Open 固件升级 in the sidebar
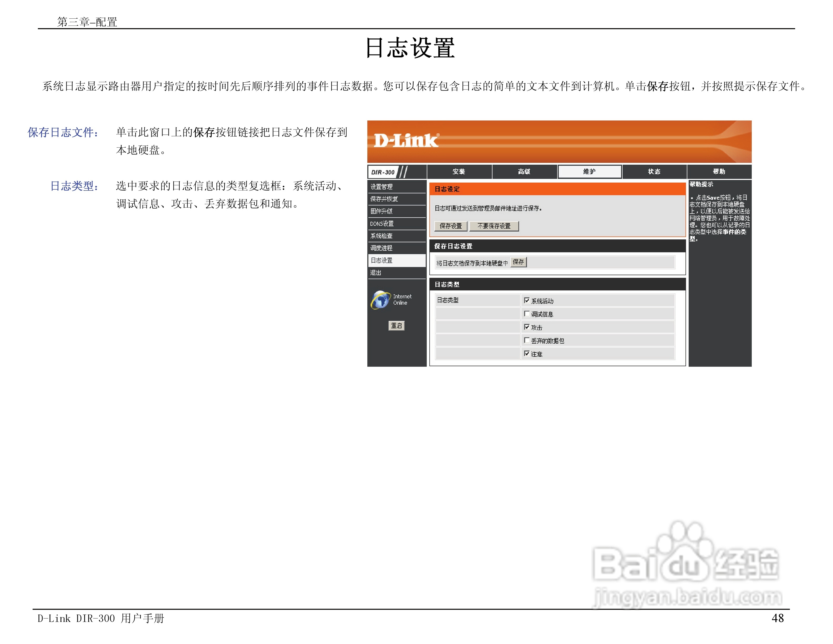This screenshot has height=644, width=833. (x=382, y=211)
